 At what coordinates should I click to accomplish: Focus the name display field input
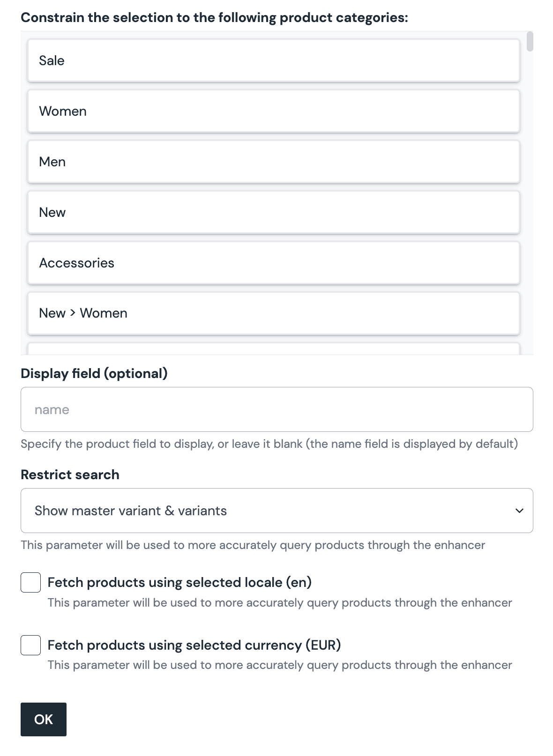tap(276, 409)
